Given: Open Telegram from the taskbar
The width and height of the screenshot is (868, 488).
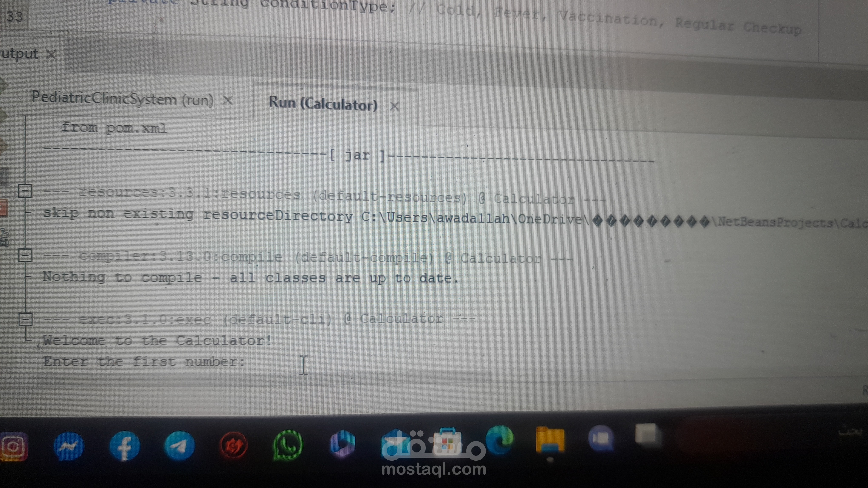Looking at the screenshot, I should tap(179, 446).
